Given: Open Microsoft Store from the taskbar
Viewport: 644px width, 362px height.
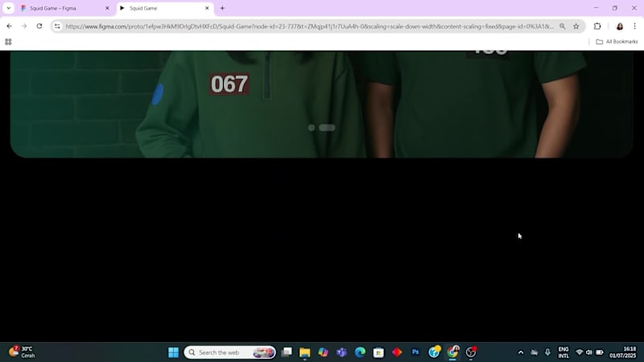Looking at the screenshot, I should click(378, 352).
